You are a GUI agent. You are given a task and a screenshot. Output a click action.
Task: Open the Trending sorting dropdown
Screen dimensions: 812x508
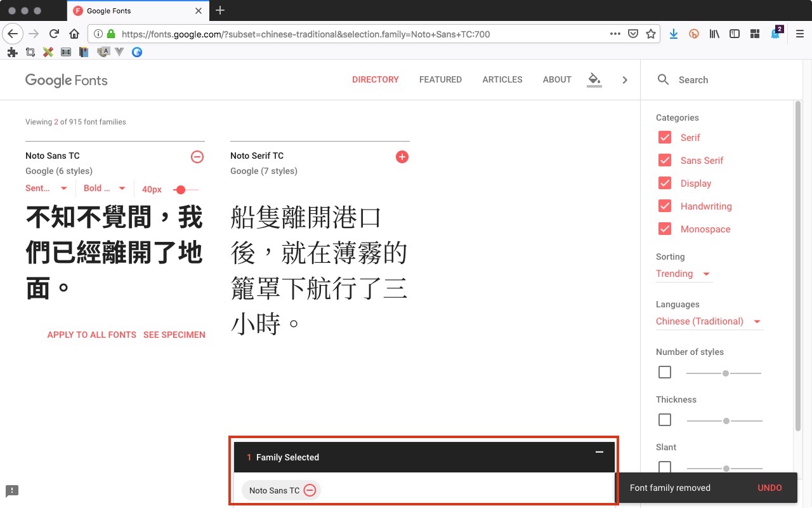click(x=684, y=274)
